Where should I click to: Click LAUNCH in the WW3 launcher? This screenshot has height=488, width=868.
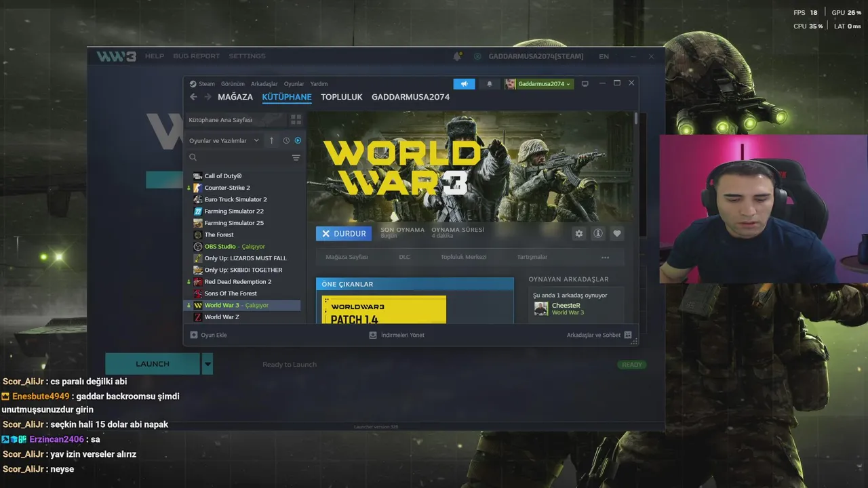tap(153, 364)
